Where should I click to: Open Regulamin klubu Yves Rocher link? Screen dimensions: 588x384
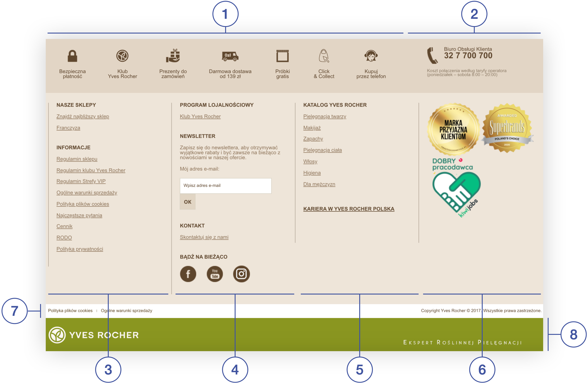click(x=91, y=170)
